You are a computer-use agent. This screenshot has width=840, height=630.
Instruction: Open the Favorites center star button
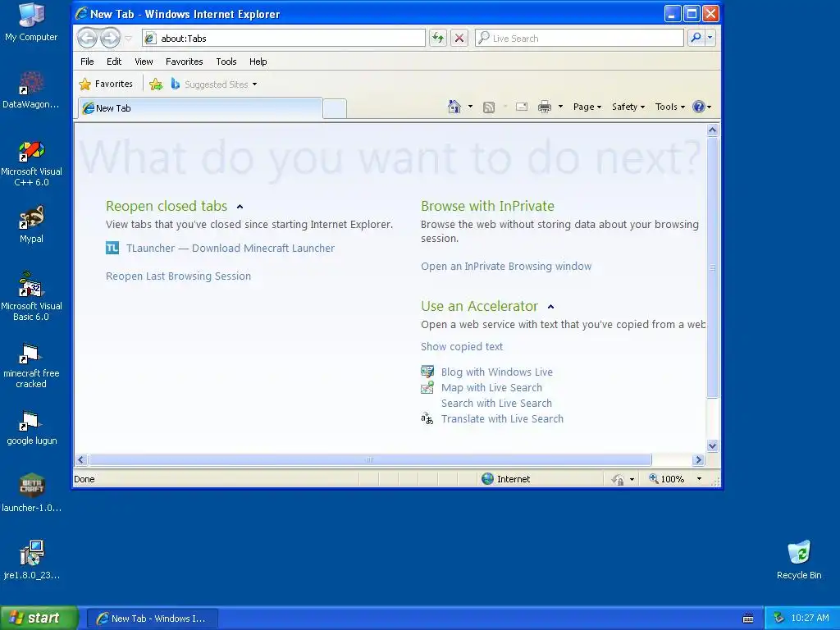click(106, 84)
